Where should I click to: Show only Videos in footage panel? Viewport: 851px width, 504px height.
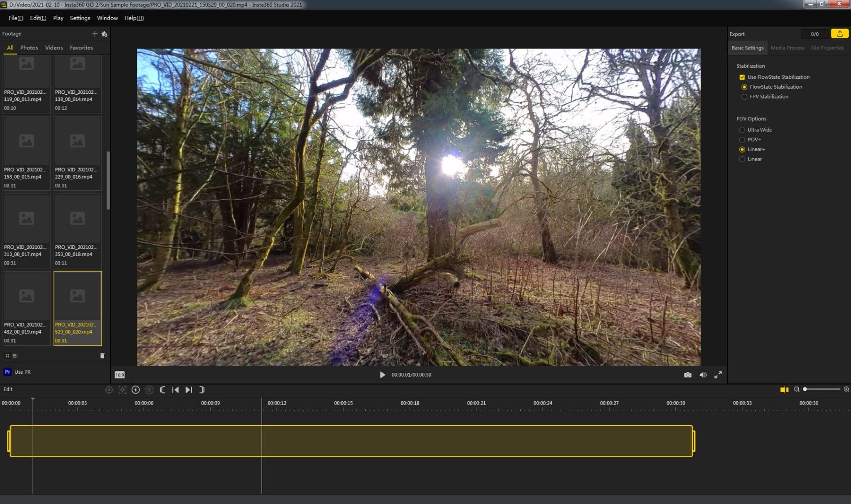(x=54, y=48)
